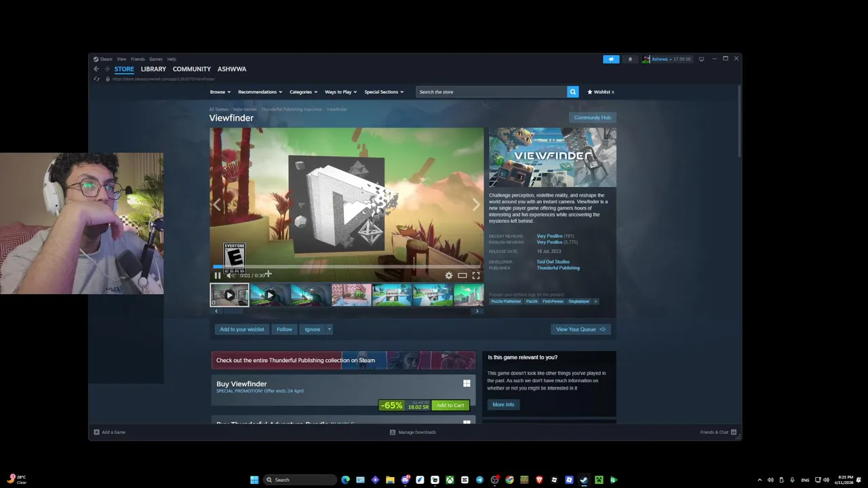The height and width of the screenshot is (488, 868).
Task: Select the second trailer thumbnail with play icon
Action: click(270, 296)
